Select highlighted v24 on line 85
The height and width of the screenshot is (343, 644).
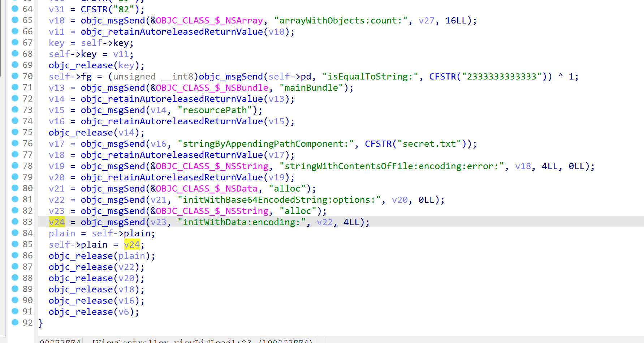pos(131,245)
